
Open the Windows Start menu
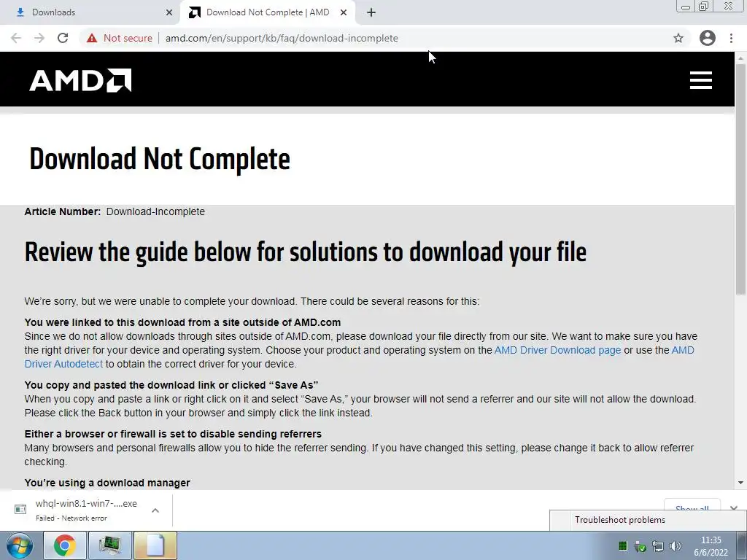coord(19,545)
